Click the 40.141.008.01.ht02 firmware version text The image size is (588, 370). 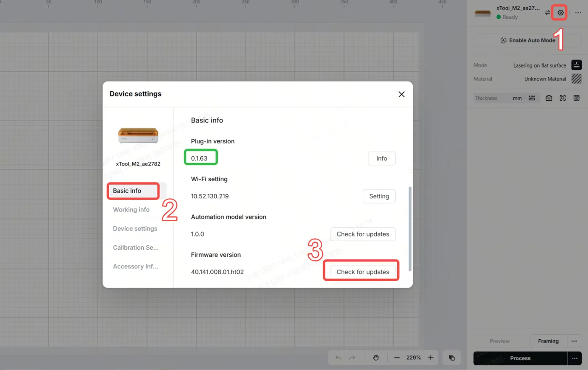[217, 272]
